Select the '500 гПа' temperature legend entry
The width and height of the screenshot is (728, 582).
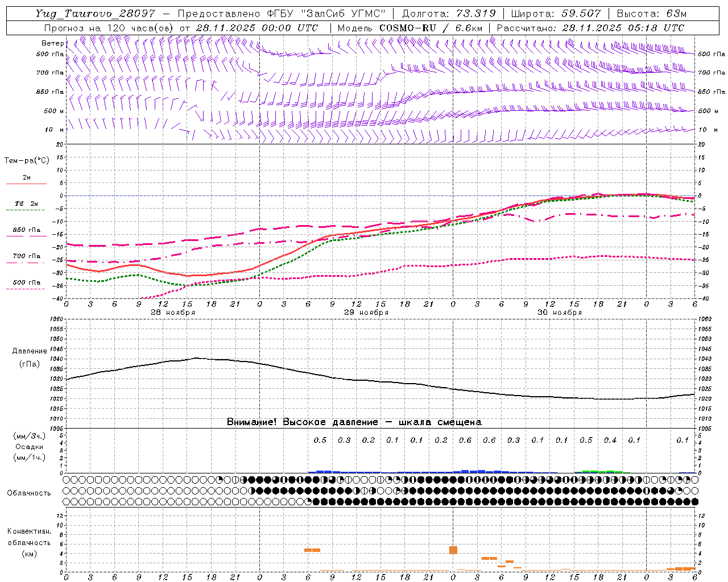point(26,282)
